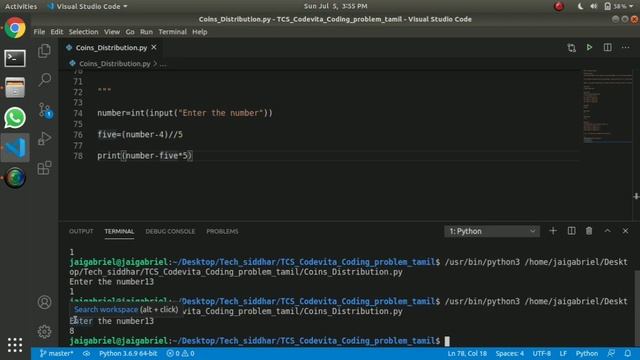Open the Go menu
640x360 pixels.
[130, 32]
